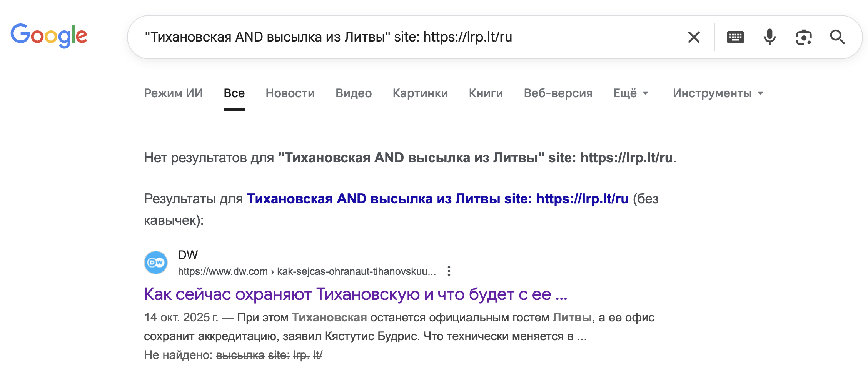Start voice search with the microphone icon
Image resolution: width=868 pixels, height=389 pixels.
(x=769, y=37)
